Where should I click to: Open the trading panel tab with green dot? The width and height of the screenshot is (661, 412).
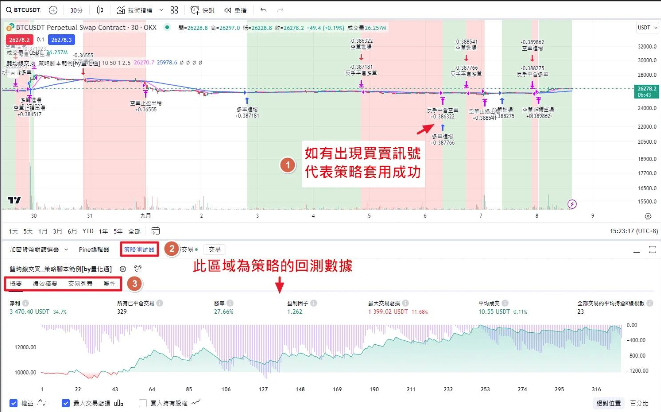189,250
